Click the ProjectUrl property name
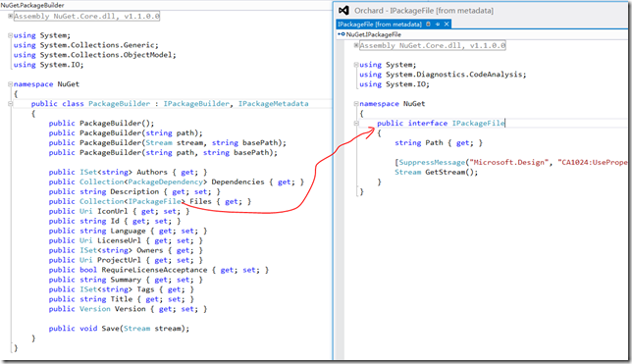The width and height of the screenshot is (632, 364). click(x=119, y=260)
